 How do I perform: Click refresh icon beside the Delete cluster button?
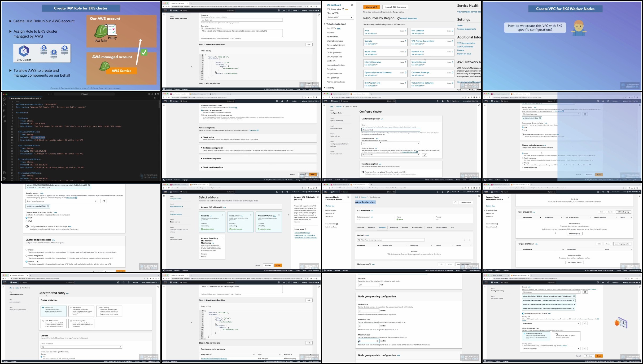[455, 202]
